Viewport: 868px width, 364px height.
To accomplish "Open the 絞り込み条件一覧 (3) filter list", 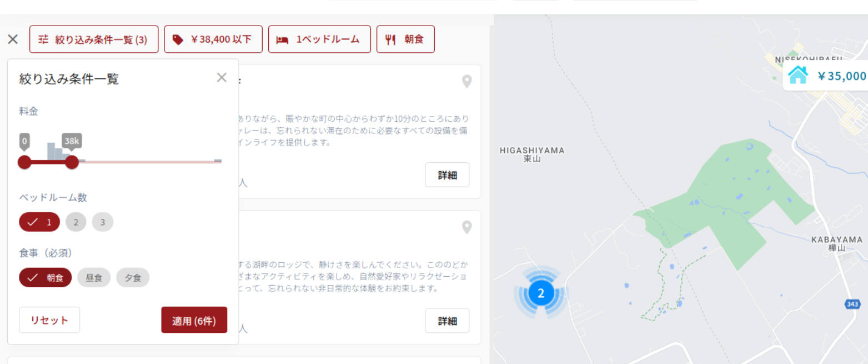I will [94, 39].
